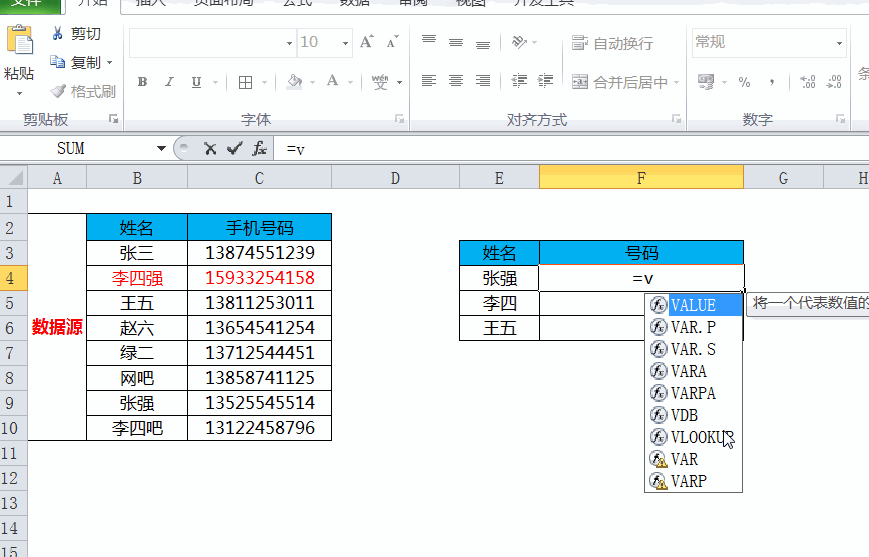Open number group dialog launcher

pos(840,119)
